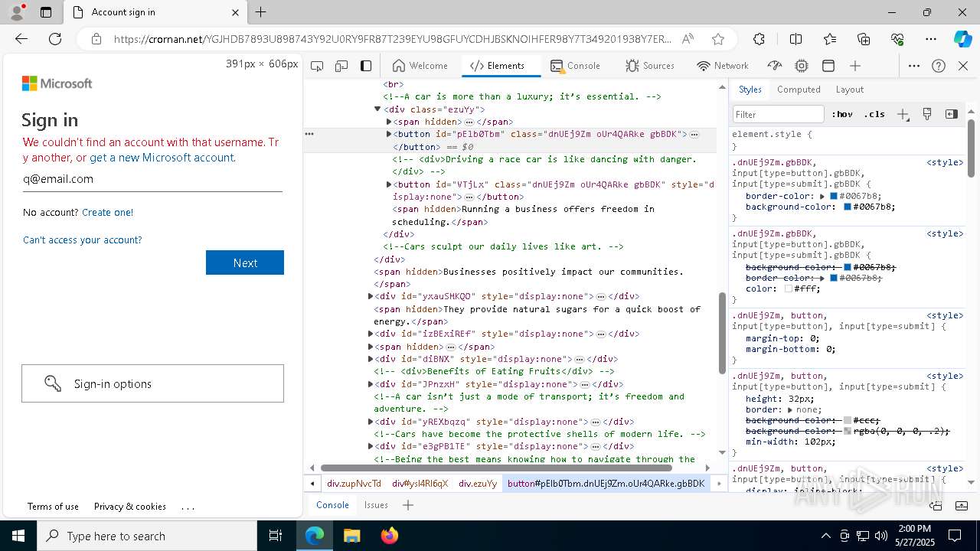980x551 pixels.
Task: Click Type here to search box
Action: pos(147,536)
